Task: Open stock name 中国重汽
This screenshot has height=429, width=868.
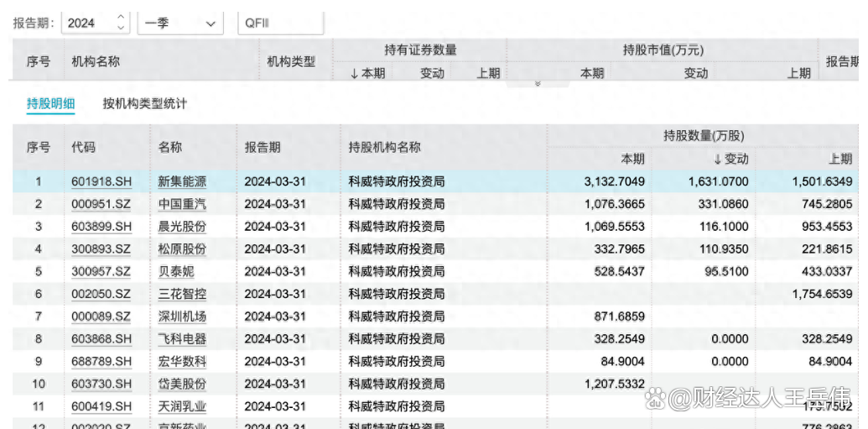Action: point(182,204)
